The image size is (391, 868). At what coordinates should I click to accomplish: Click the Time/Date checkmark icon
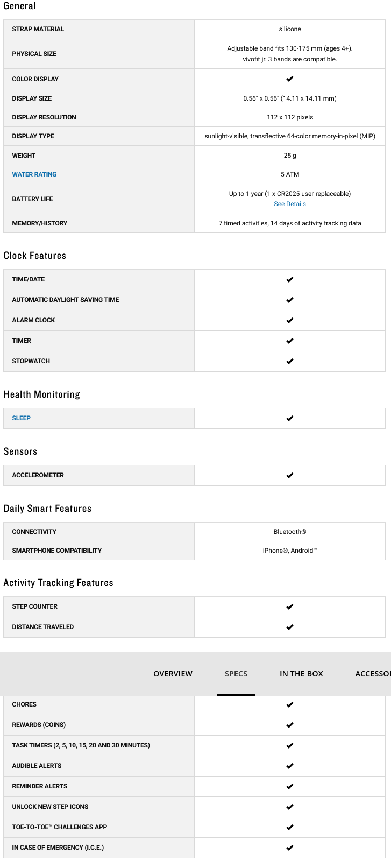290,280
